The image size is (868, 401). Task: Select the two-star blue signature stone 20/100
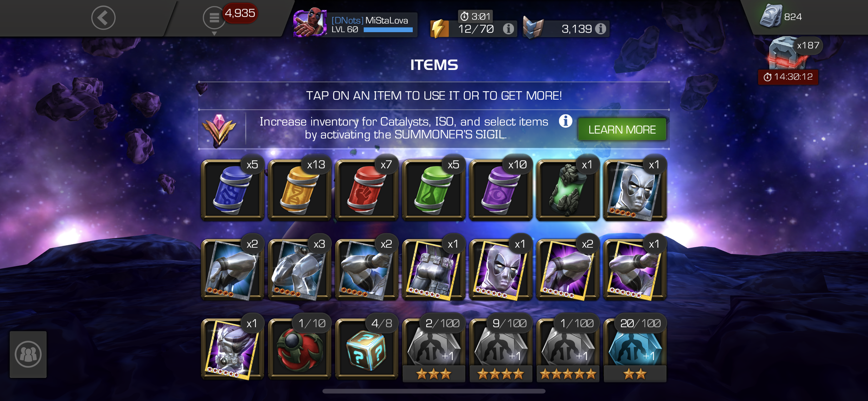pos(635,350)
